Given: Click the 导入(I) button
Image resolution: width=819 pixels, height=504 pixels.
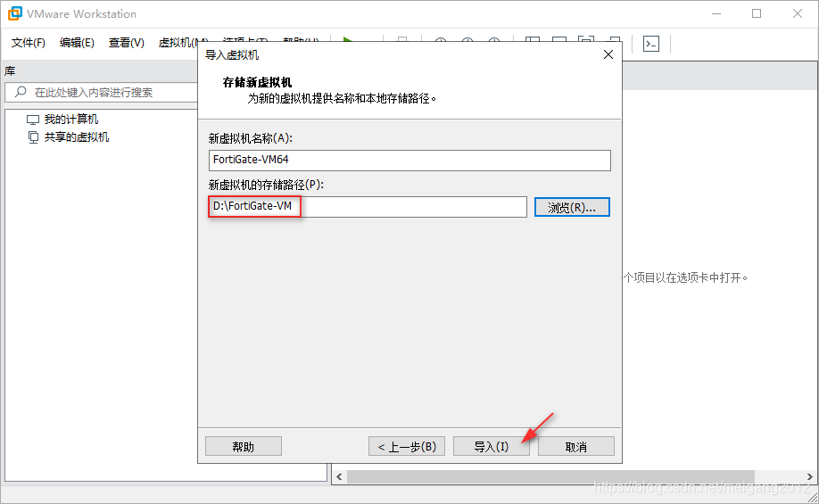Looking at the screenshot, I should 491,447.
